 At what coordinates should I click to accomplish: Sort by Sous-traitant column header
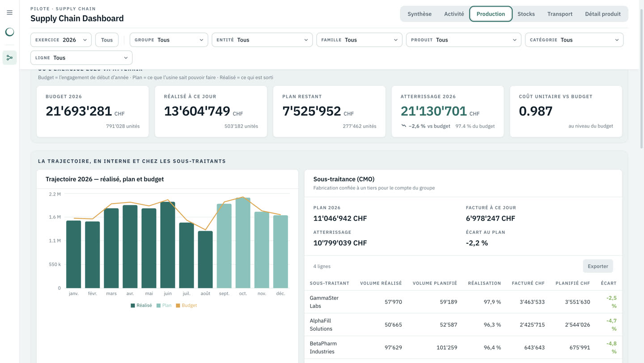click(330, 283)
